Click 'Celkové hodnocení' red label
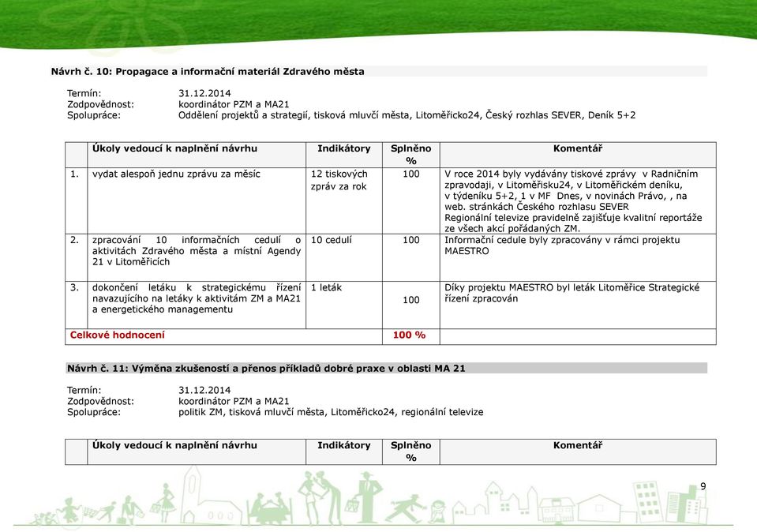This screenshot has height=532, width=757. pos(118,335)
